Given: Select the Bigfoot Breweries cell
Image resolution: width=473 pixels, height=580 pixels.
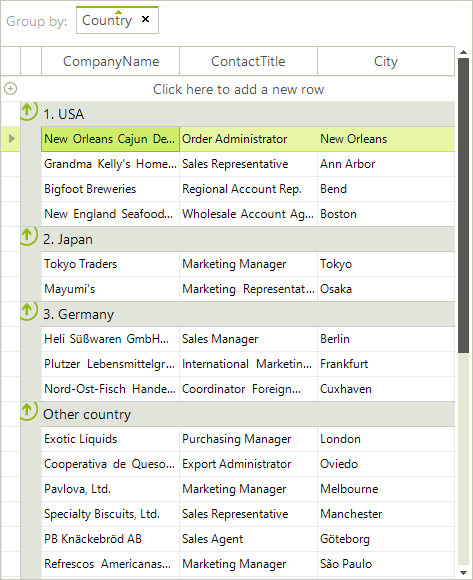Looking at the screenshot, I should pos(110,189).
